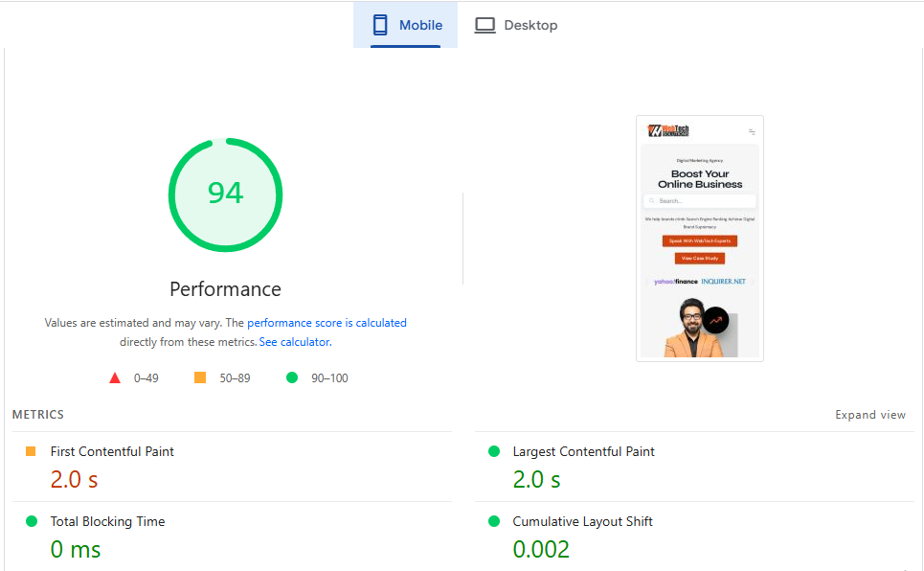Screen dimensions: 924x571
Task: Click the INQUIRER.NET logo in the preview
Action: pyautogui.click(x=723, y=282)
